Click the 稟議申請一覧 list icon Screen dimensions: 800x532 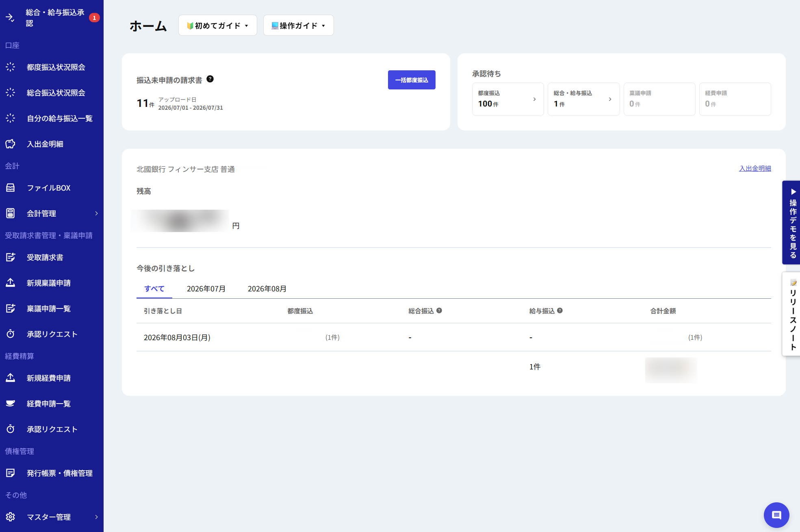point(10,308)
